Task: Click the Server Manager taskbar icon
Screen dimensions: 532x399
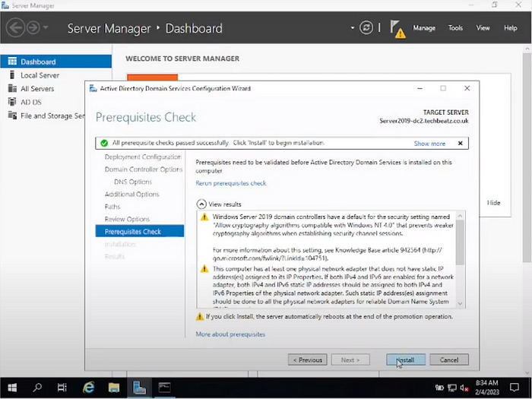Action: (x=139, y=387)
